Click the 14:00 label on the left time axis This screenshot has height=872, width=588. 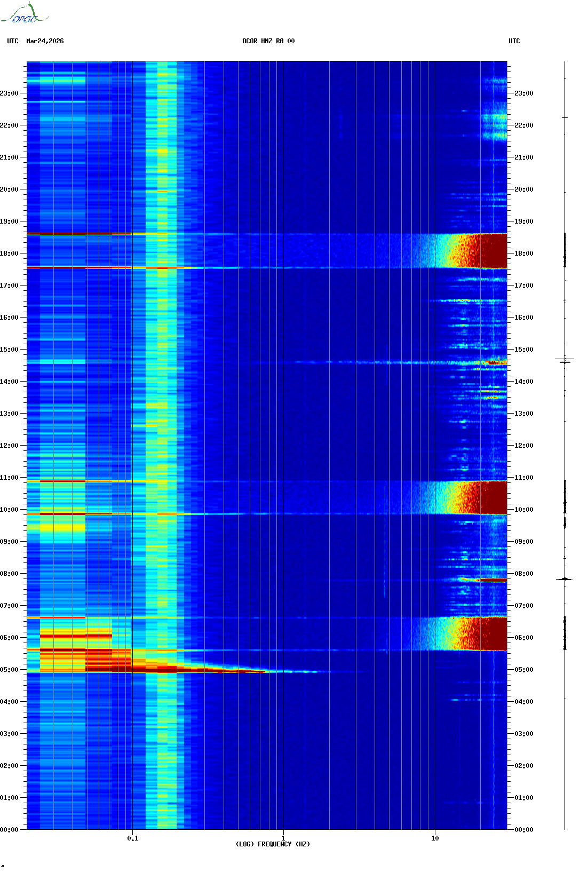click(9, 382)
